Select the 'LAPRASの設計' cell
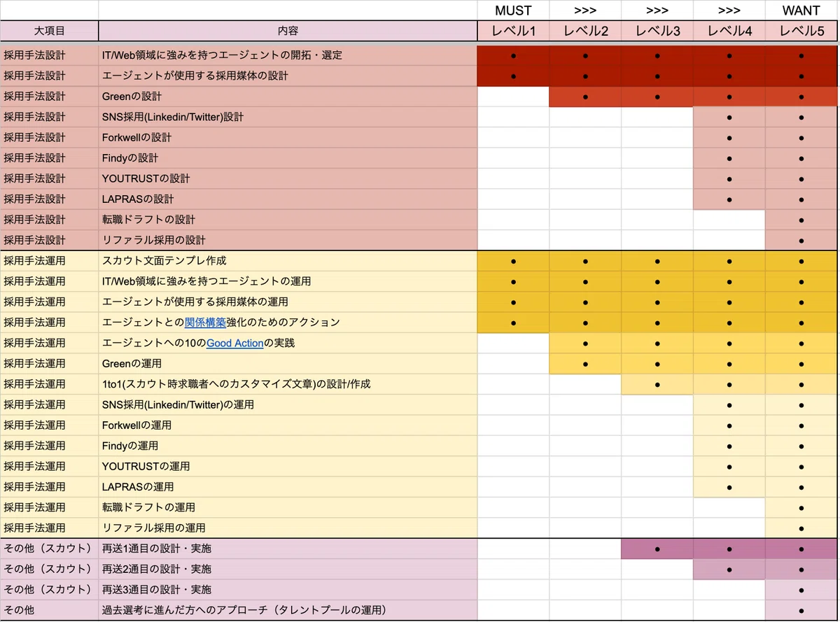840x622 pixels. click(288, 199)
